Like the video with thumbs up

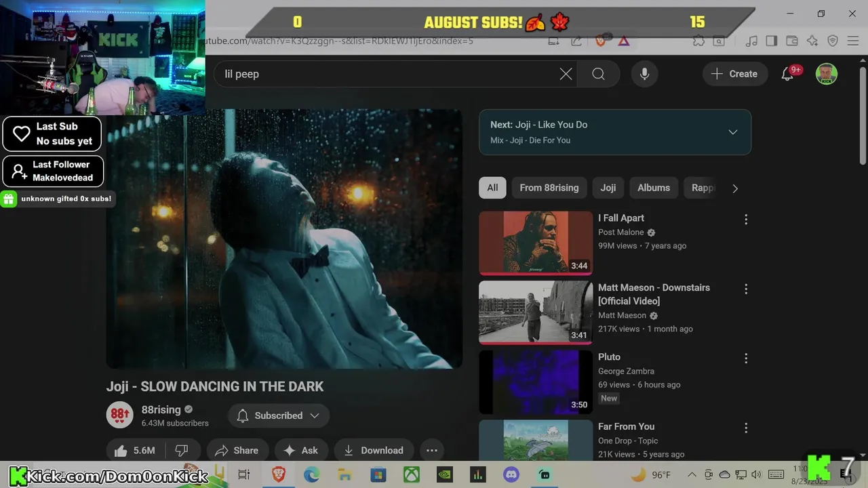[135, 450]
